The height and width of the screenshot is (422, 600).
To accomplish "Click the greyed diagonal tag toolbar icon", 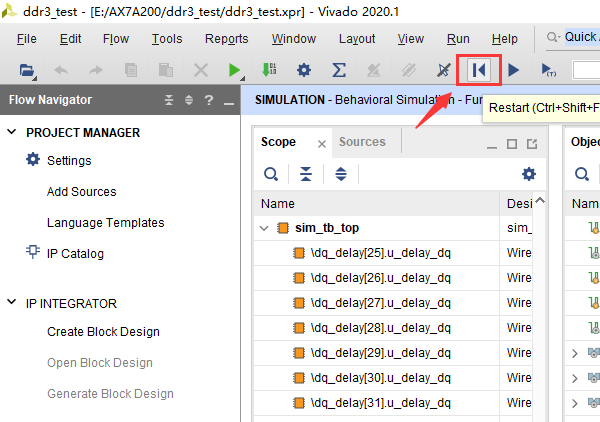I will point(408,70).
